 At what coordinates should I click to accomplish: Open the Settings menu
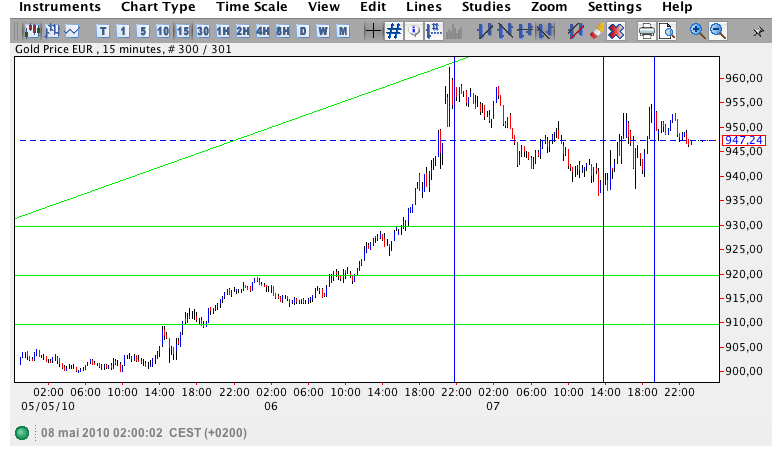coord(614,7)
